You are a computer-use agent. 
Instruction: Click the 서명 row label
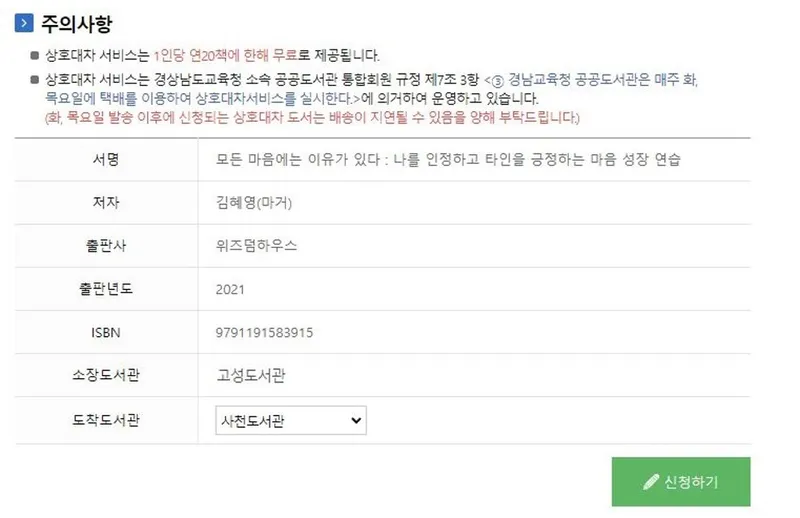[106, 159]
